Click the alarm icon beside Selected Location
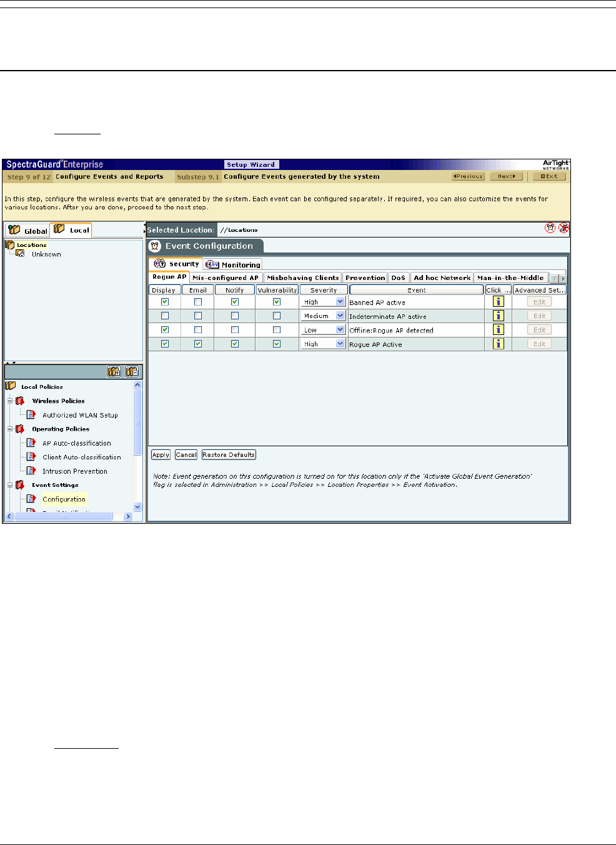 (550, 228)
